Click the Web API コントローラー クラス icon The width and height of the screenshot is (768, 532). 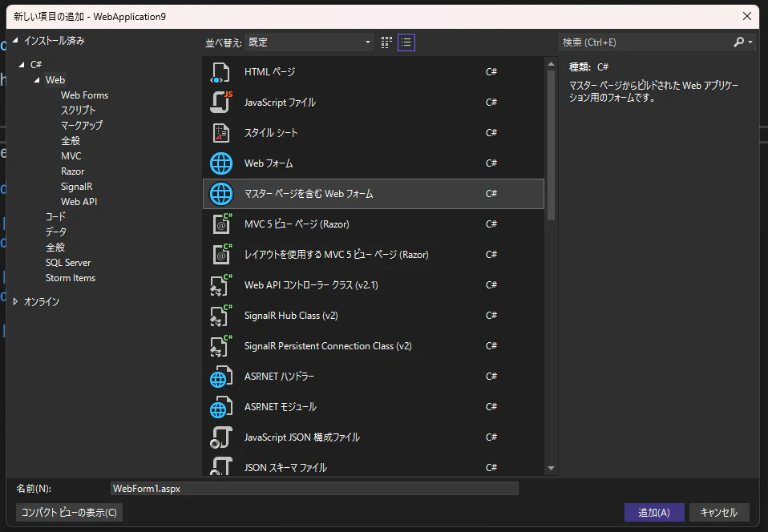click(221, 285)
